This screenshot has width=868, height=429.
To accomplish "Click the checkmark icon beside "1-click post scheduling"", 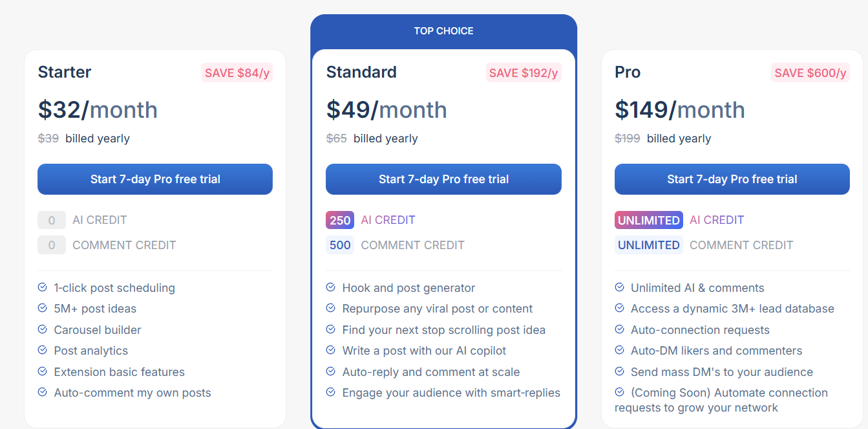I will (x=42, y=287).
